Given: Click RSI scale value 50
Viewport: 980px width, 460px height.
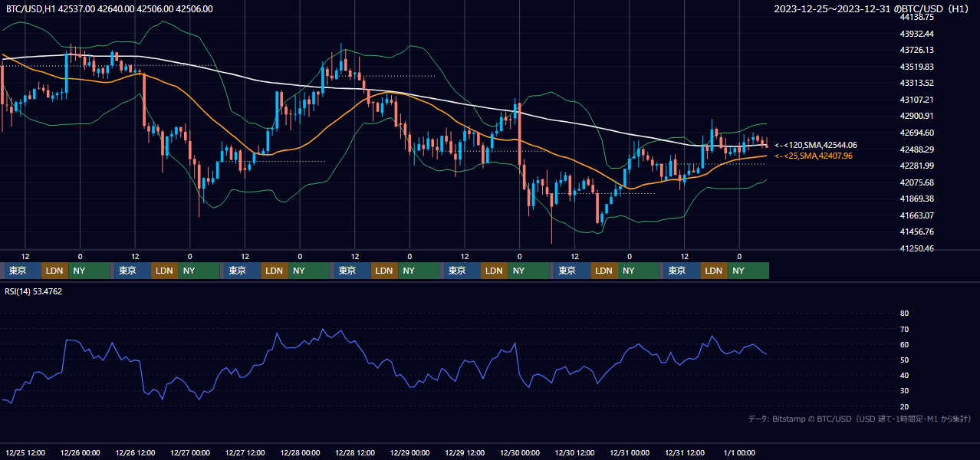Looking at the screenshot, I should 904,360.
